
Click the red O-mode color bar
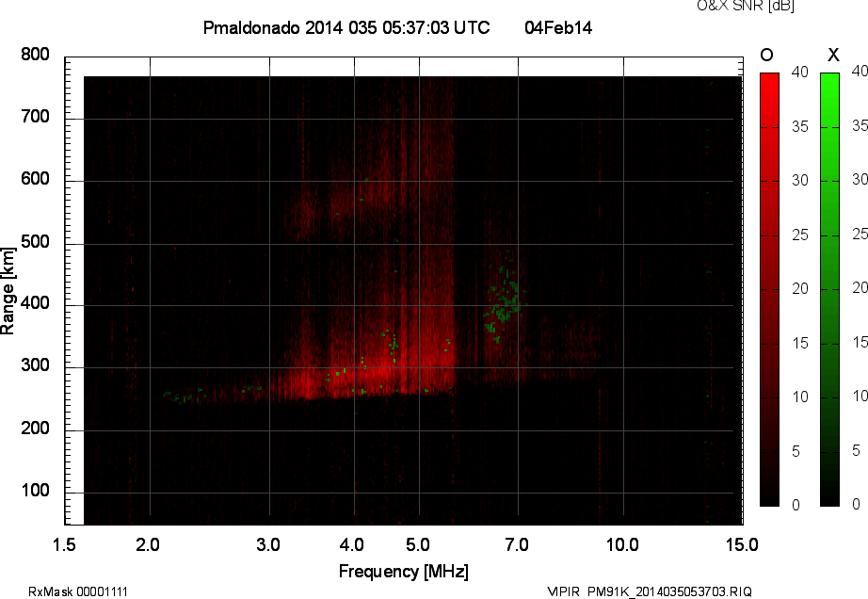[x=769, y=289]
